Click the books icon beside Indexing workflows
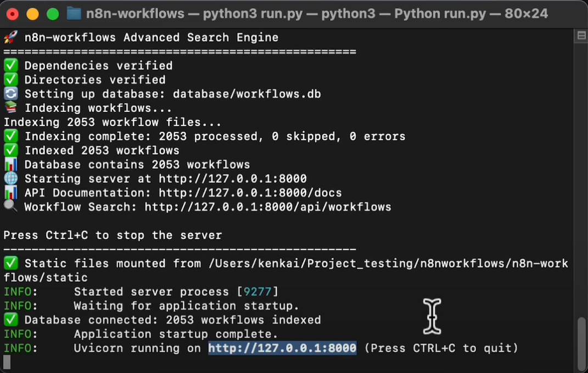 11,108
